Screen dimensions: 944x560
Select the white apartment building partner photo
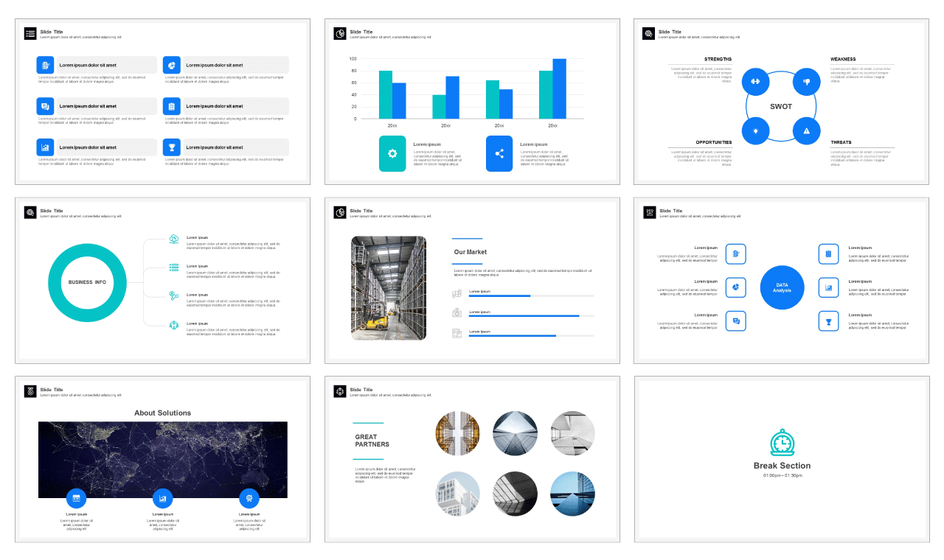point(458,494)
